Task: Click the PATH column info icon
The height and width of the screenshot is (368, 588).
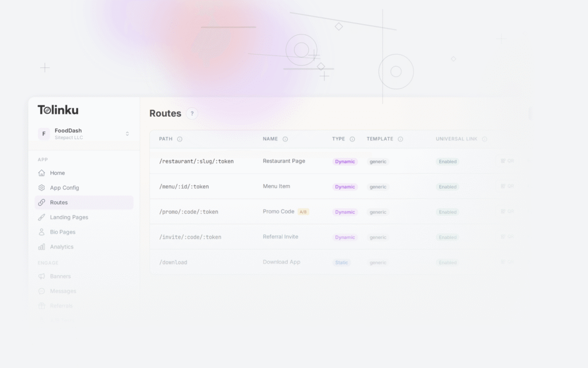Action: [180, 139]
